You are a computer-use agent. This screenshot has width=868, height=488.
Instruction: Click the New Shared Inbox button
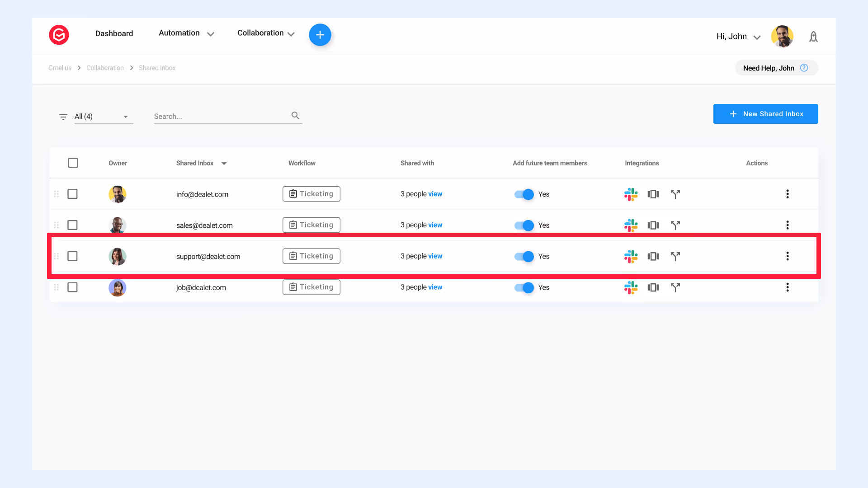(765, 114)
